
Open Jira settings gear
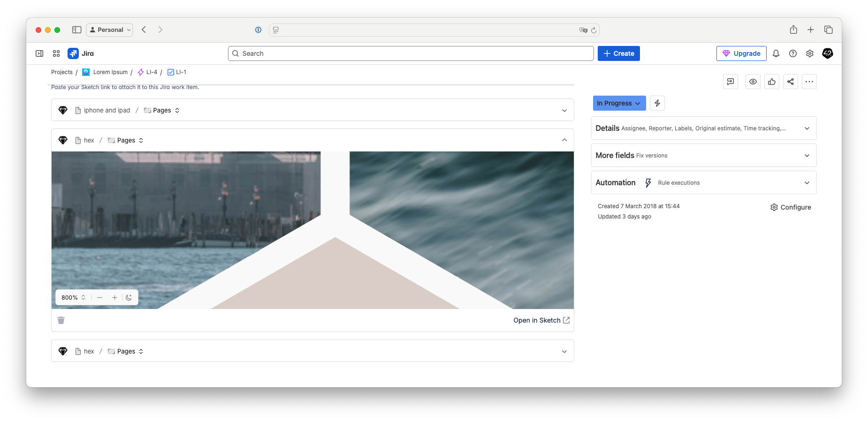pos(810,53)
